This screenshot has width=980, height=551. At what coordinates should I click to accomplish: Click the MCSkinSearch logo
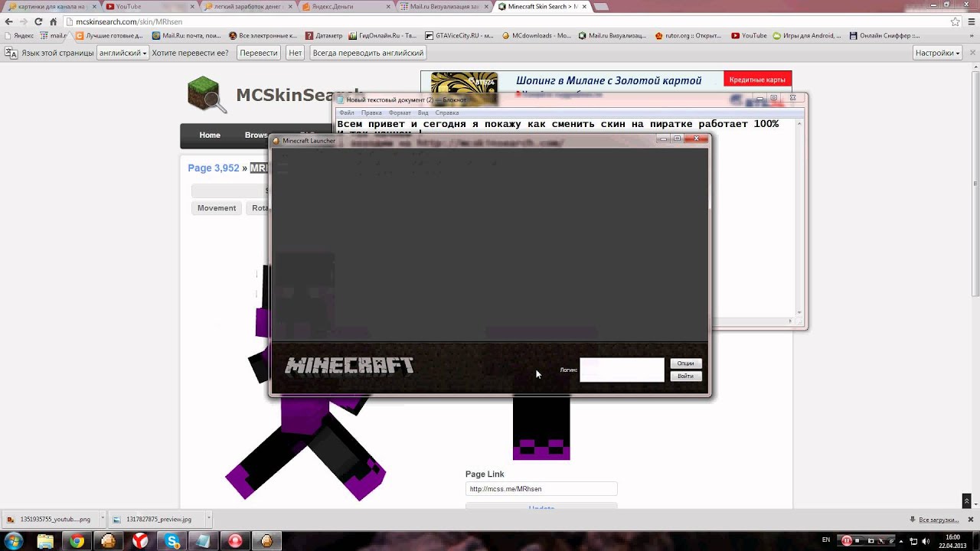[x=276, y=94]
